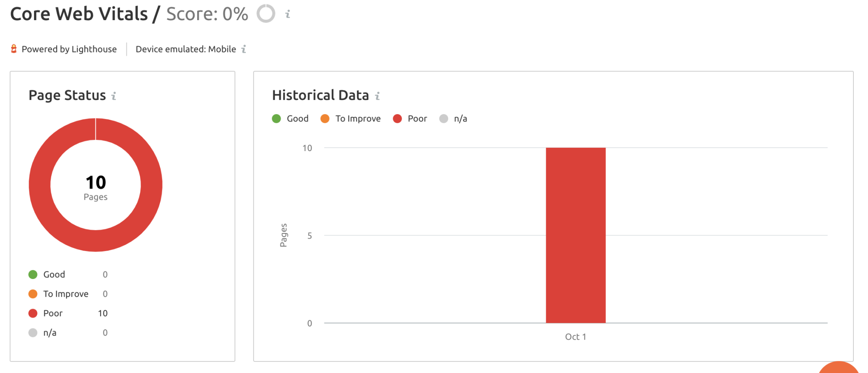Image resolution: width=868 pixels, height=373 pixels.
Task: Click the orange chat bubble at bottom right
Action: (838, 367)
